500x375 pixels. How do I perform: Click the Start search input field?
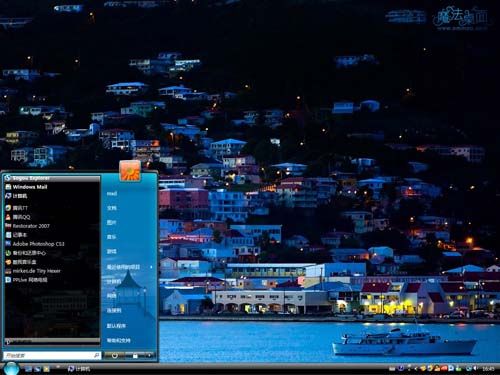tap(52, 356)
